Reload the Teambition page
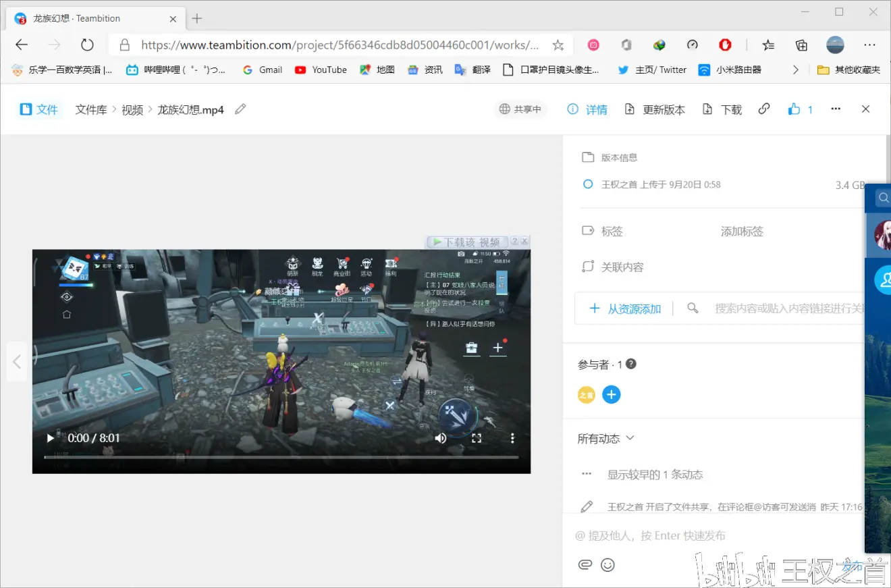891x588 pixels. (x=87, y=45)
